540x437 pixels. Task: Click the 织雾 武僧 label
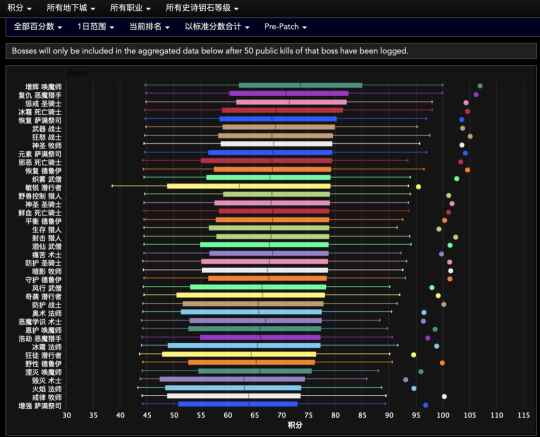pos(47,179)
